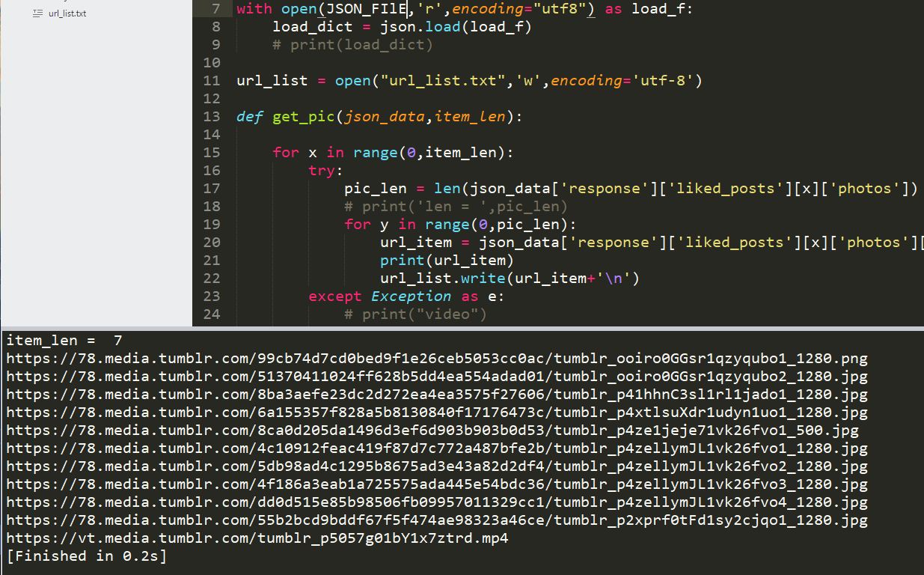Click the output URL ending qubo1_1280.png

[437, 359]
